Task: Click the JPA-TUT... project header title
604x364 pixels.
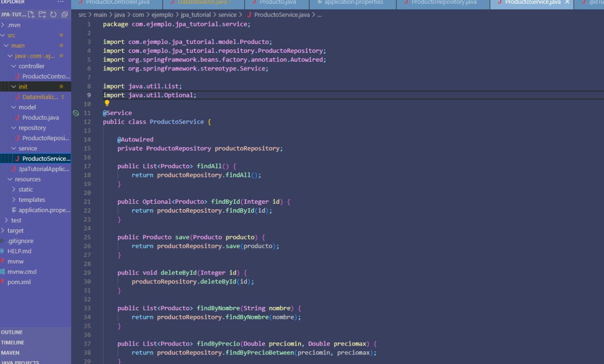Action: point(14,15)
